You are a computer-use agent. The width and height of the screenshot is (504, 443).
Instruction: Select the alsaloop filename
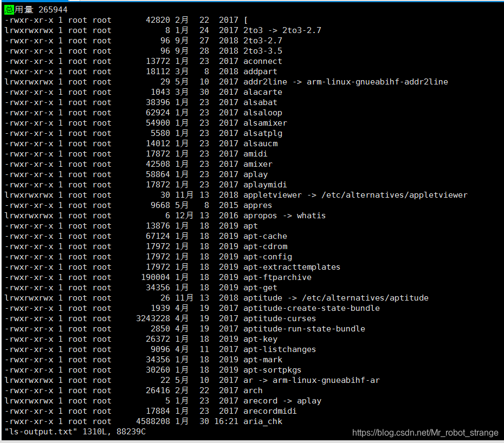click(x=263, y=113)
